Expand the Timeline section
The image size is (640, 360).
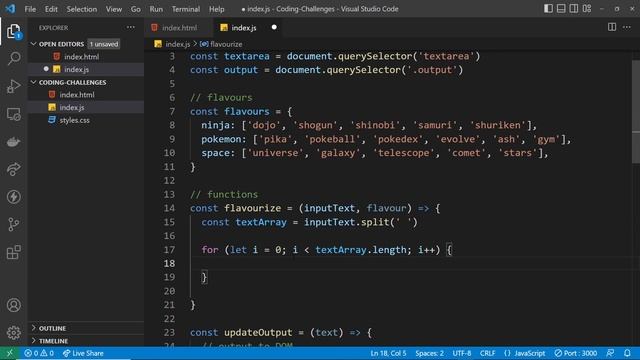click(x=53, y=341)
